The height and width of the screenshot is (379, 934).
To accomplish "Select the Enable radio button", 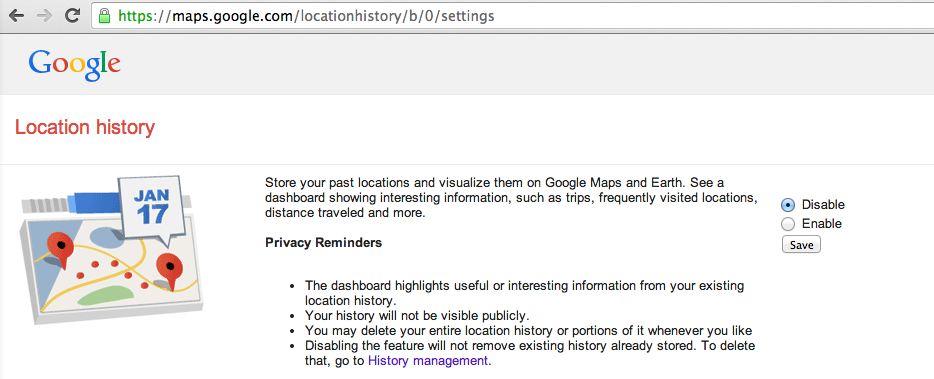I will [x=788, y=224].
